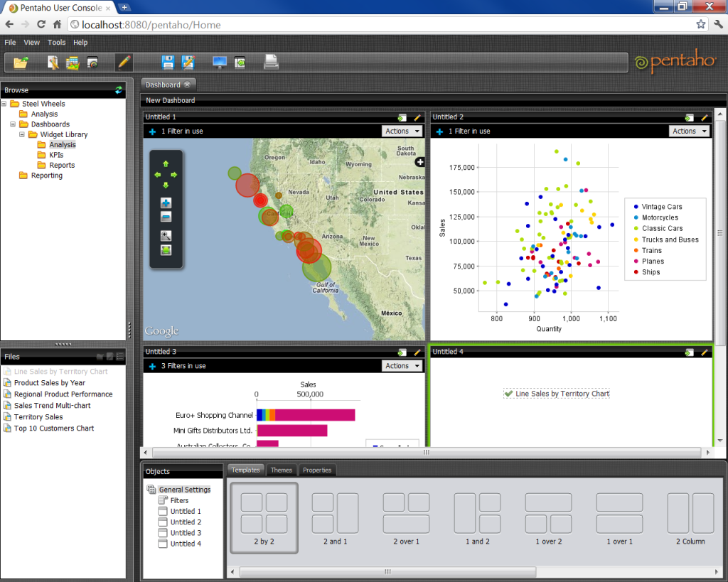Add a filter in Untitled 3
This screenshot has width=728, height=582.
point(152,367)
